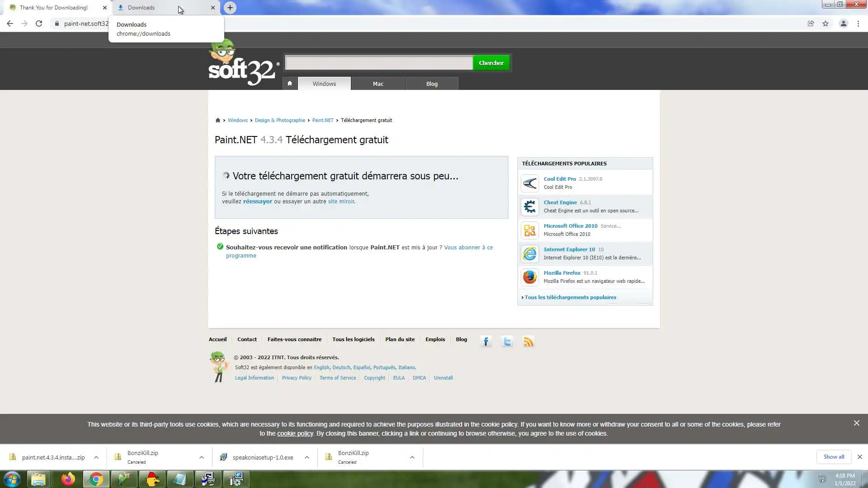This screenshot has width=868, height=488.
Task: Select the Mac tab
Action: pyautogui.click(x=378, y=84)
